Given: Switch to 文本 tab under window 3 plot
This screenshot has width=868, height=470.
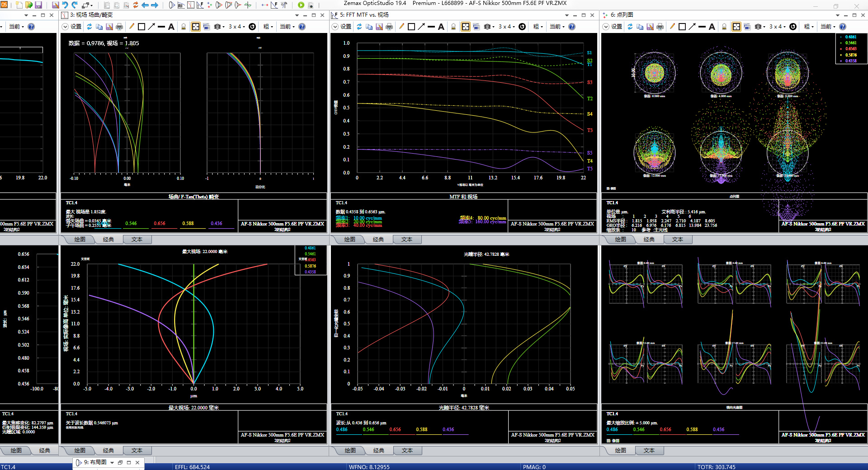Looking at the screenshot, I should pyautogui.click(x=137, y=240).
